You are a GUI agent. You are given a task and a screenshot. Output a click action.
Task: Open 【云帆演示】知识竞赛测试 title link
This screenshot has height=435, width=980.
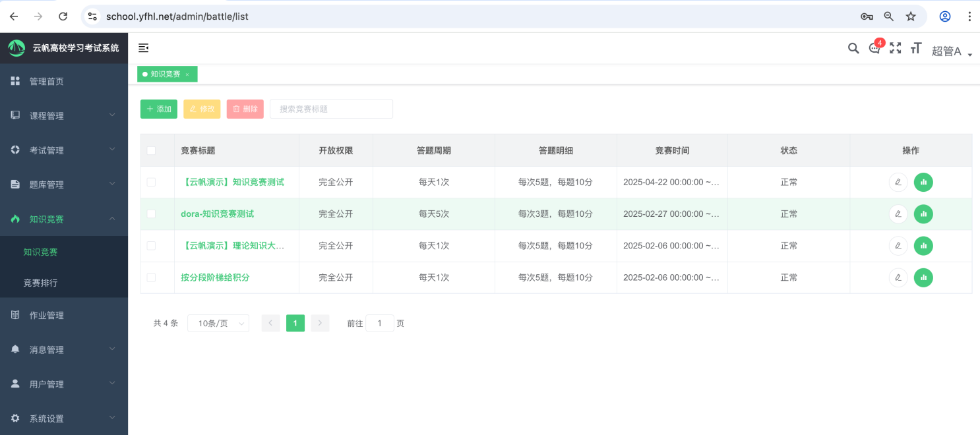point(232,182)
